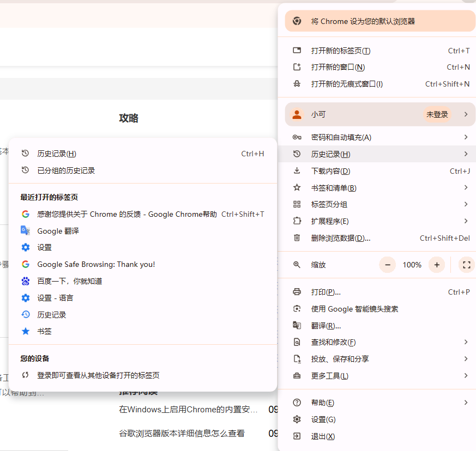Click the question mark icon beside 帮助
The height and width of the screenshot is (451, 476).
click(x=297, y=403)
